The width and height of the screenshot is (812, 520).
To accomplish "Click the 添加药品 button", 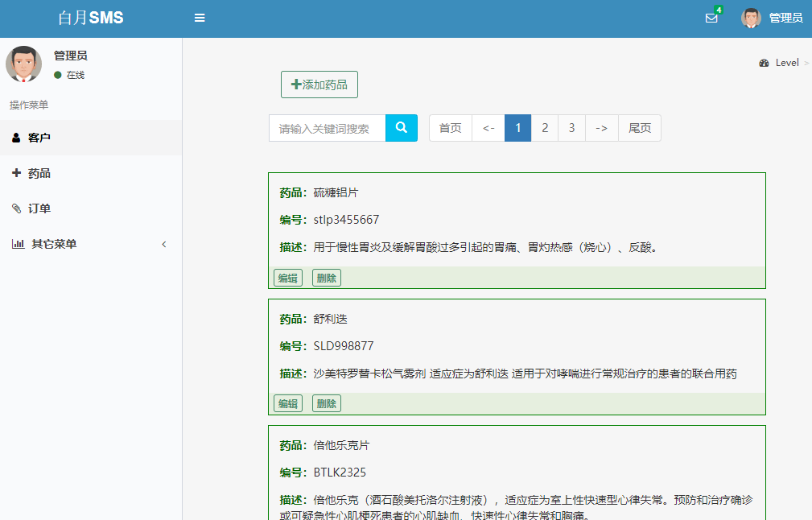I will pos(319,85).
